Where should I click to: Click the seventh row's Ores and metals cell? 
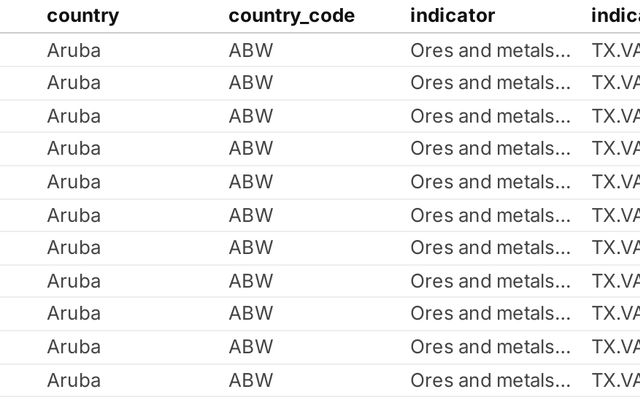[490, 247]
